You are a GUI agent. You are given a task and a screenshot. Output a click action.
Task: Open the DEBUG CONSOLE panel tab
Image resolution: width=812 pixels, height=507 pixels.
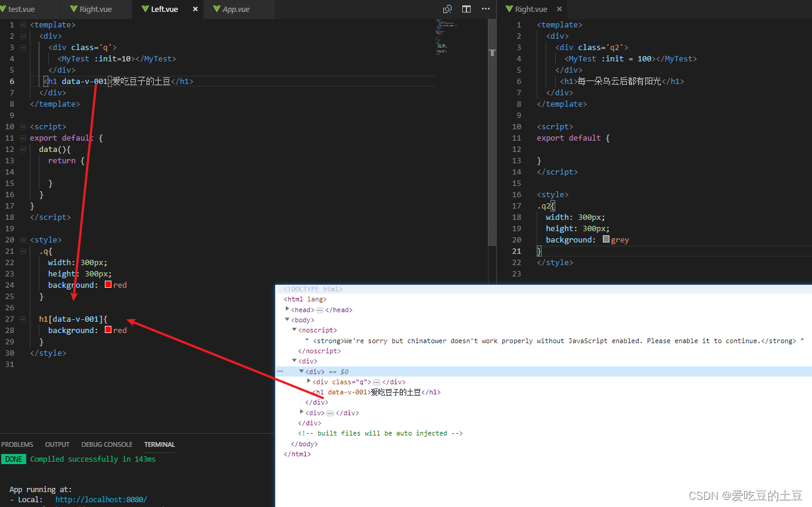tap(107, 444)
